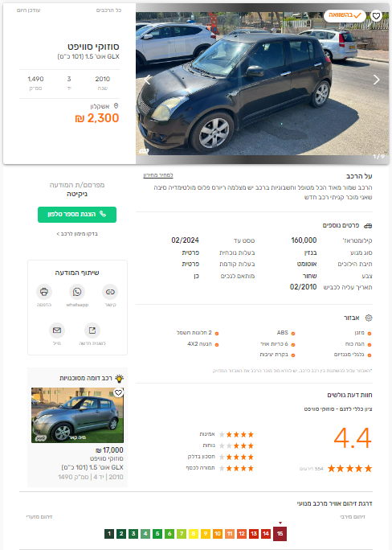Go to next car photo arrow

[x=376, y=80]
